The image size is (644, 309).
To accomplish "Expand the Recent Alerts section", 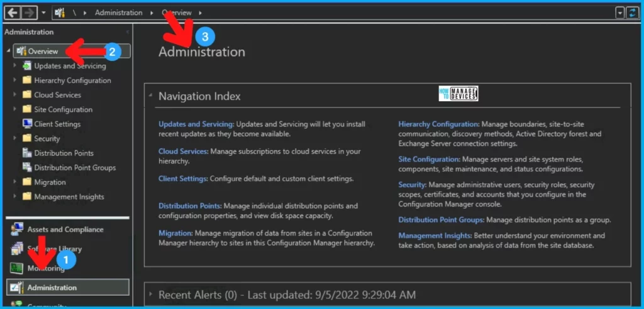I will pos(150,294).
